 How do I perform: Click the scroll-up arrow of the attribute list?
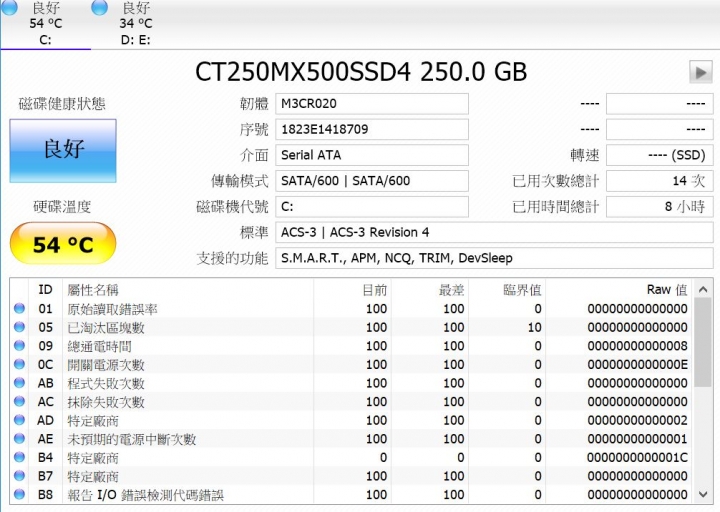click(x=703, y=289)
